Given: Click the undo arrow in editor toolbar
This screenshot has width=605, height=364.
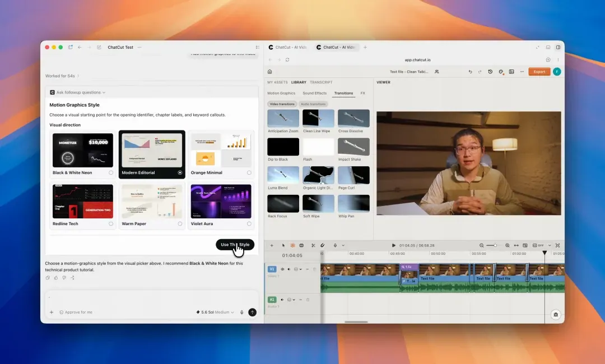Looking at the screenshot, I should 470,72.
